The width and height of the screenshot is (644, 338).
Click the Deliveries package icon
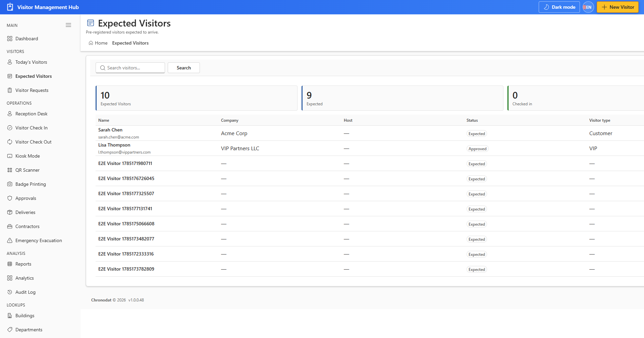(x=10, y=212)
